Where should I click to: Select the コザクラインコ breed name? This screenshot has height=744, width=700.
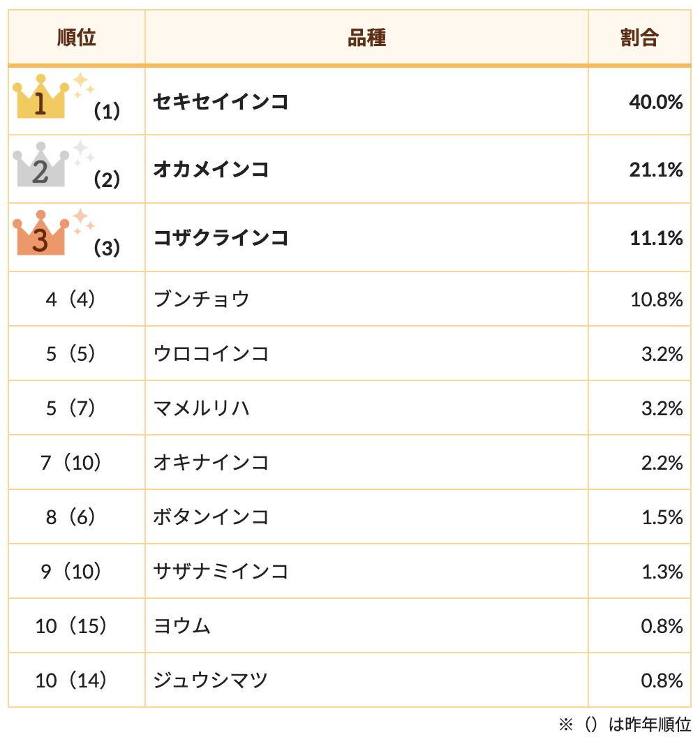pos(221,238)
